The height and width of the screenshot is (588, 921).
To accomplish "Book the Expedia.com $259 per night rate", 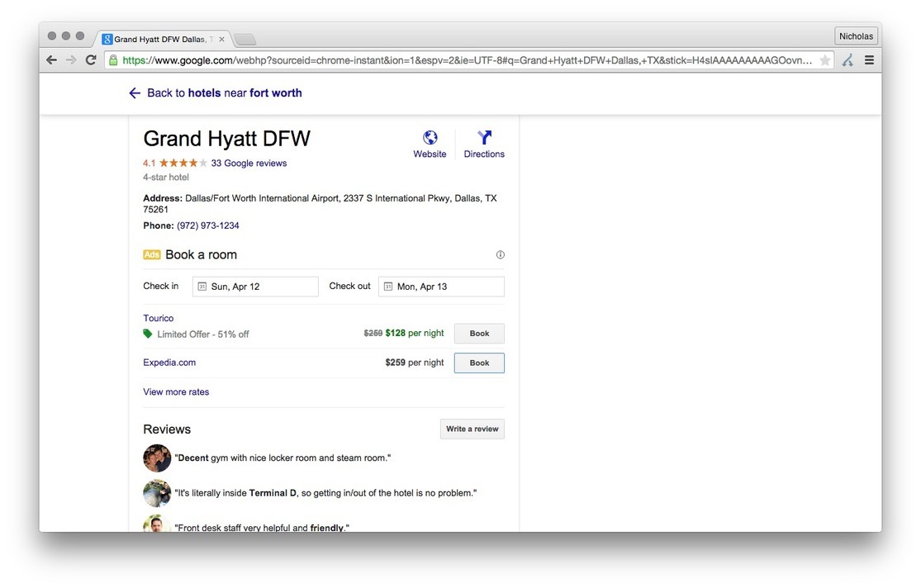I will (x=479, y=363).
